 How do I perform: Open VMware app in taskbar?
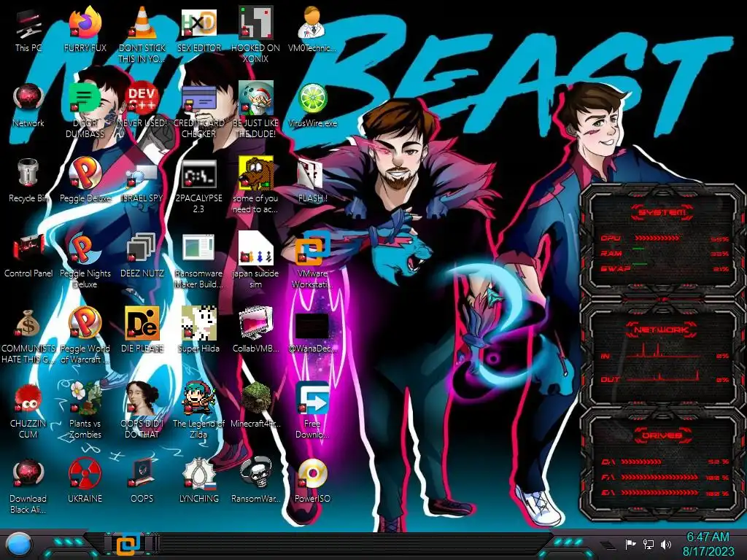point(128,545)
